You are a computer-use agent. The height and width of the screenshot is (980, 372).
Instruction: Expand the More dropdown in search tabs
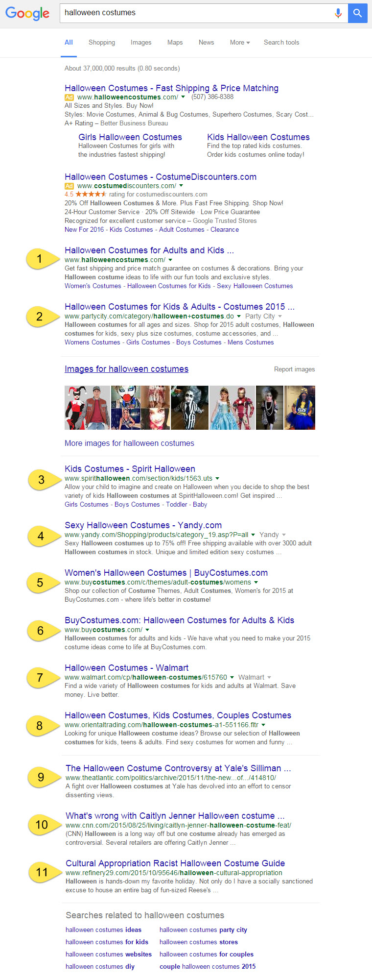pos(240,43)
